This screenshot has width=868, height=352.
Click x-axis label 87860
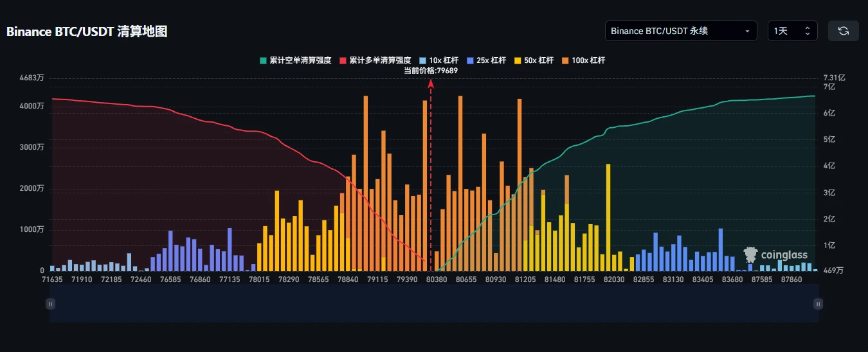[x=790, y=280]
